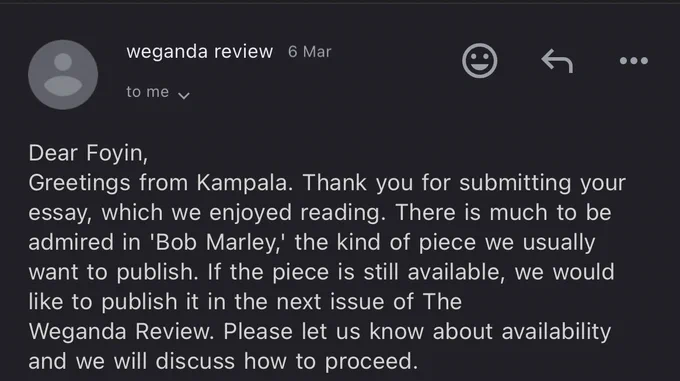680x381 pixels.
Task: Click the words 'next issue' in the message
Action: click(330, 302)
